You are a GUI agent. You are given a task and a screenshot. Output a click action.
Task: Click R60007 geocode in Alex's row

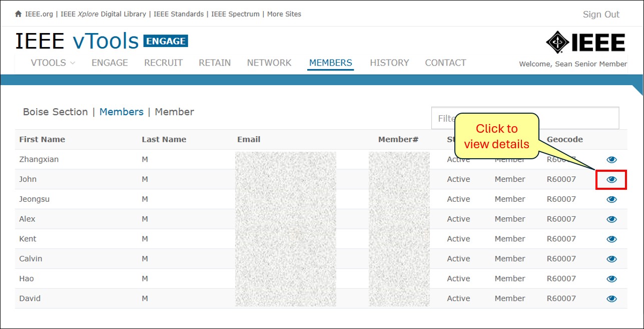click(561, 219)
